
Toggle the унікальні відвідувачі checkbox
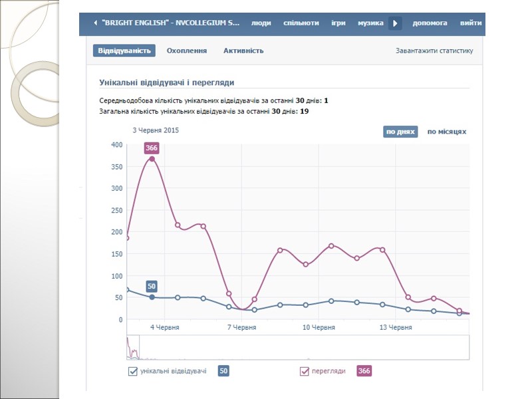(133, 371)
